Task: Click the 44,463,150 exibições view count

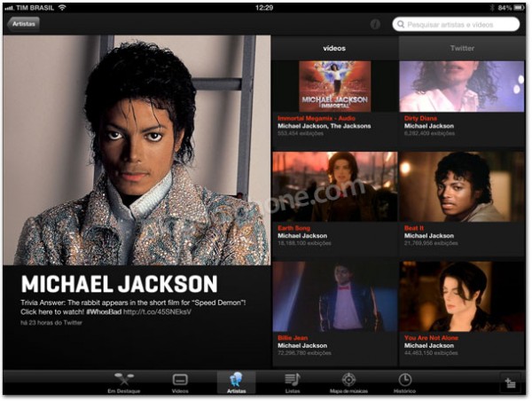Action: click(x=431, y=353)
